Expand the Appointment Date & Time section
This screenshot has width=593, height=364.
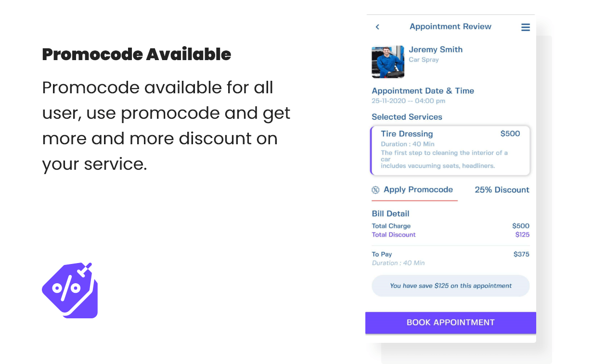423,91
